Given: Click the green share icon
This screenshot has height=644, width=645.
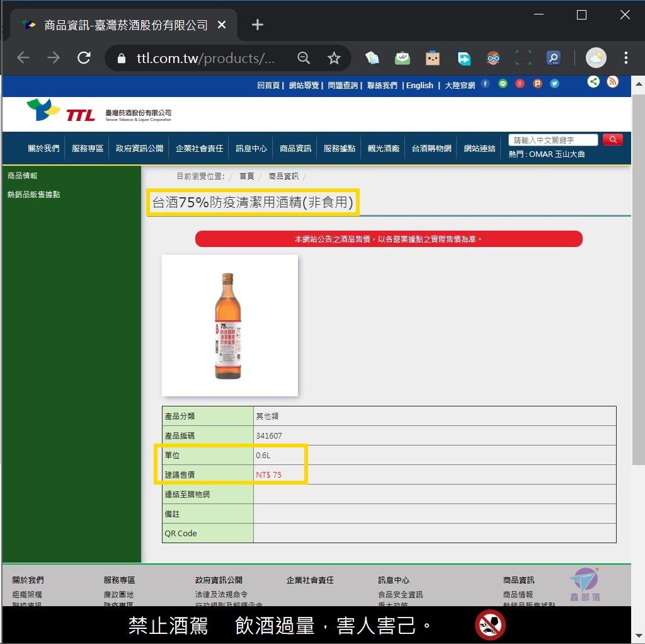Looking at the screenshot, I should point(593,82).
